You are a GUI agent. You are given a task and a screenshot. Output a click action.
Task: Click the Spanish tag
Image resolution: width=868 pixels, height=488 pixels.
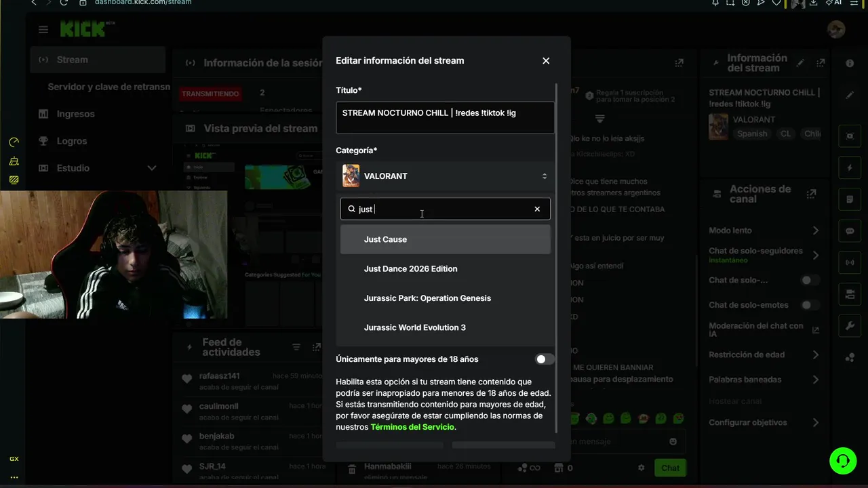click(752, 134)
